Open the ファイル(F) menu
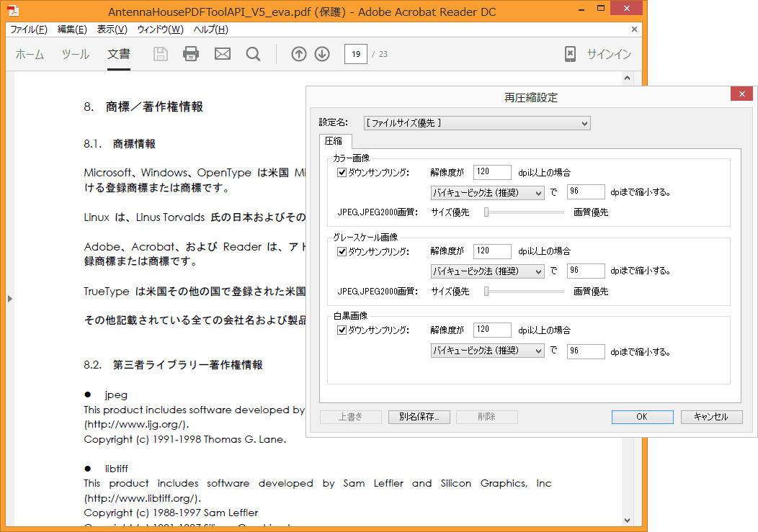Viewport: 758px width, 532px height. [29, 30]
